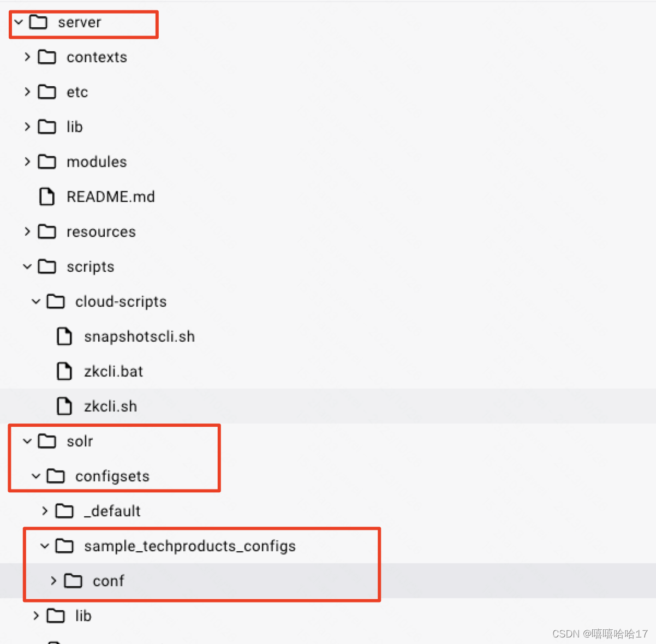Click the configsets folder icon
Viewport: 656px width, 644px height.
pyautogui.click(x=55, y=476)
